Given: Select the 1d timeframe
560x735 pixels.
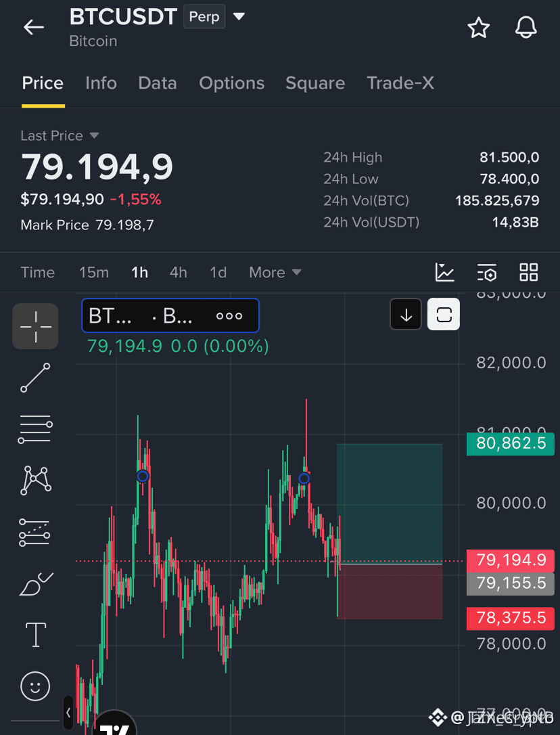Looking at the screenshot, I should [218, 272].
